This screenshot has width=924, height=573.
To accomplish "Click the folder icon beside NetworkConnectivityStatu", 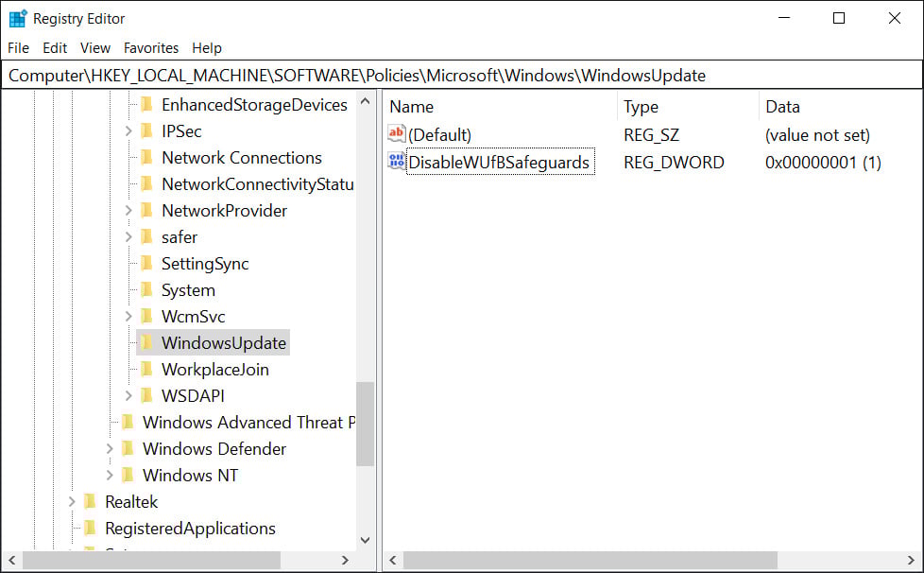I will pos(146,184).
